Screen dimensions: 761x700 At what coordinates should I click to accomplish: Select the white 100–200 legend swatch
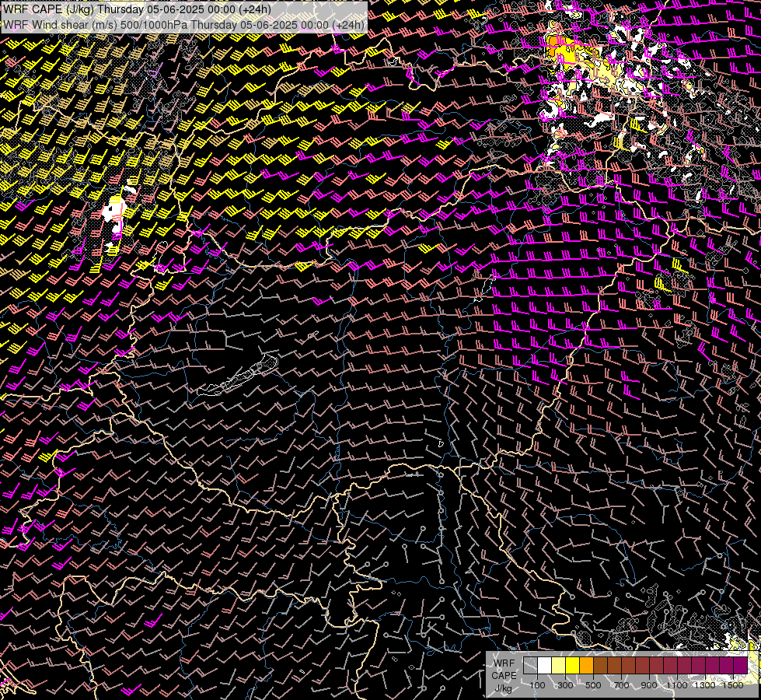(x=545, y=666)
